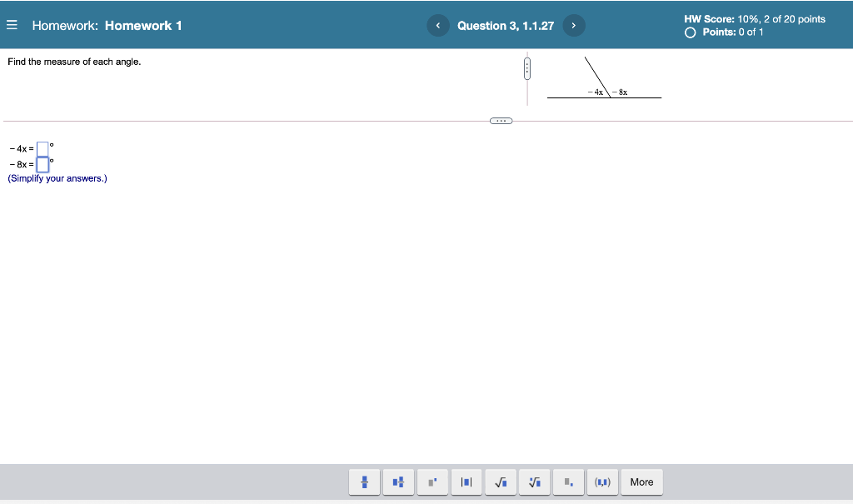Click '(Simplify your answers.)' note

[57, 178]
